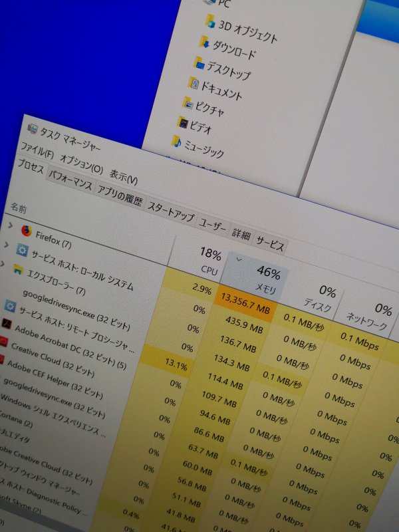Switch to the プロセス tab
399x532 pixels.
[31, 166]
